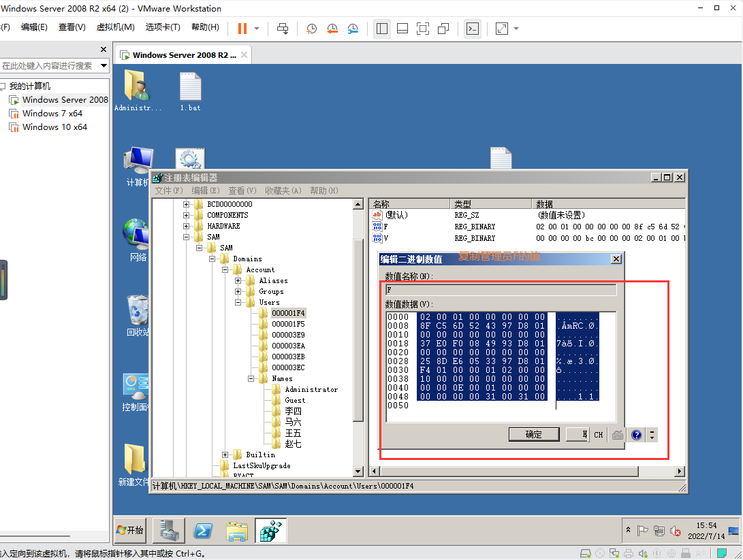Select the Guest key under Names
Viewport: 743px width, 560px height.
point(295,401)
